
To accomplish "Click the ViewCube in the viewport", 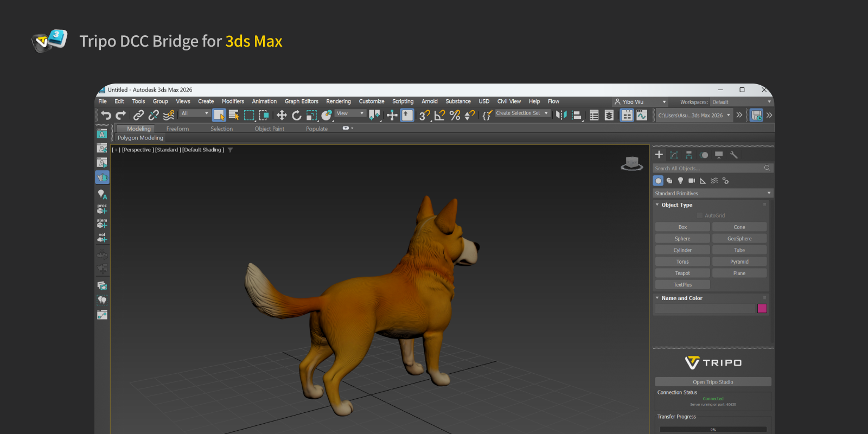I will click(631, 163).
